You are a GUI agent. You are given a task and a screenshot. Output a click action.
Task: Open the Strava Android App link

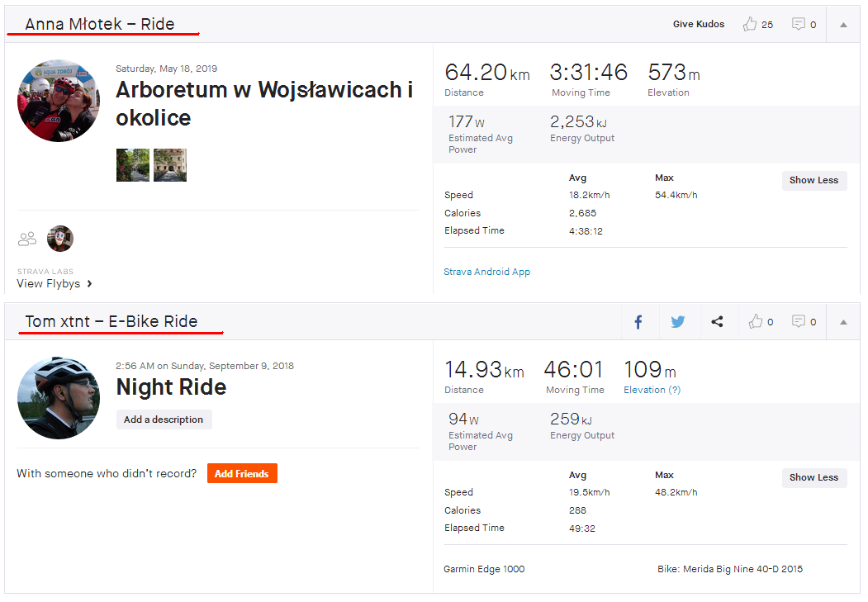click(486, 272)
